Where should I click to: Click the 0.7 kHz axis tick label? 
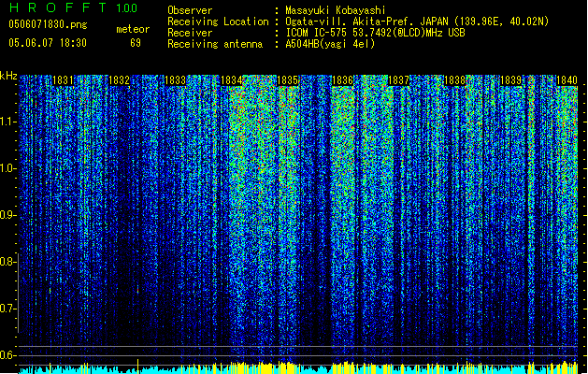coord(7,309)
